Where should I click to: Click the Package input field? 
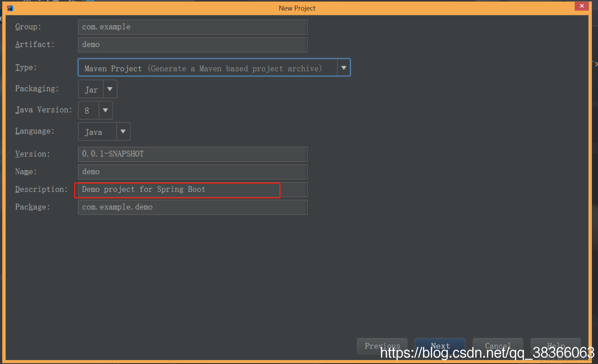193,207
